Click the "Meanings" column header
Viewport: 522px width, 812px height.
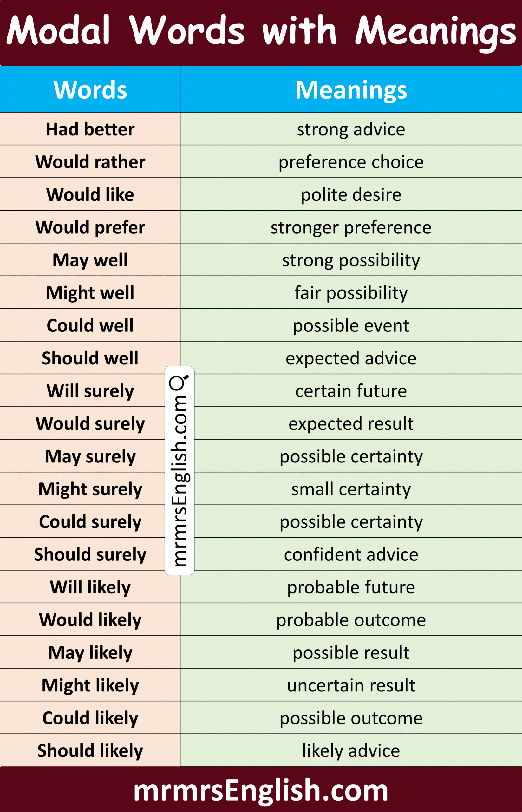coord(351,90)
